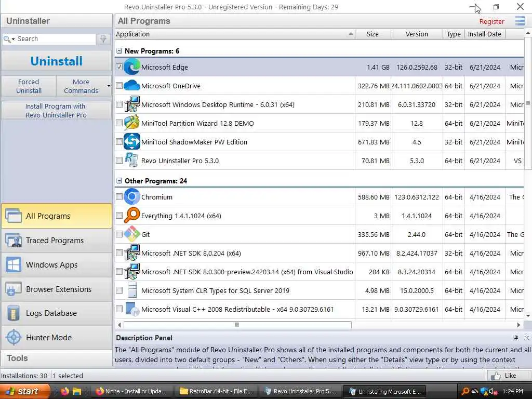The width and height of the screenshot is (532, 399).
Task: Close the Description Panel
Action: click(526, 338)
